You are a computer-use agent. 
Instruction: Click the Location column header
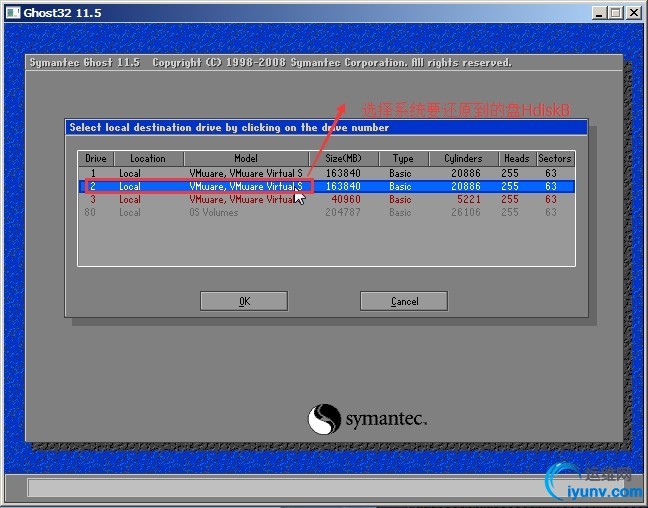(148, 158)
